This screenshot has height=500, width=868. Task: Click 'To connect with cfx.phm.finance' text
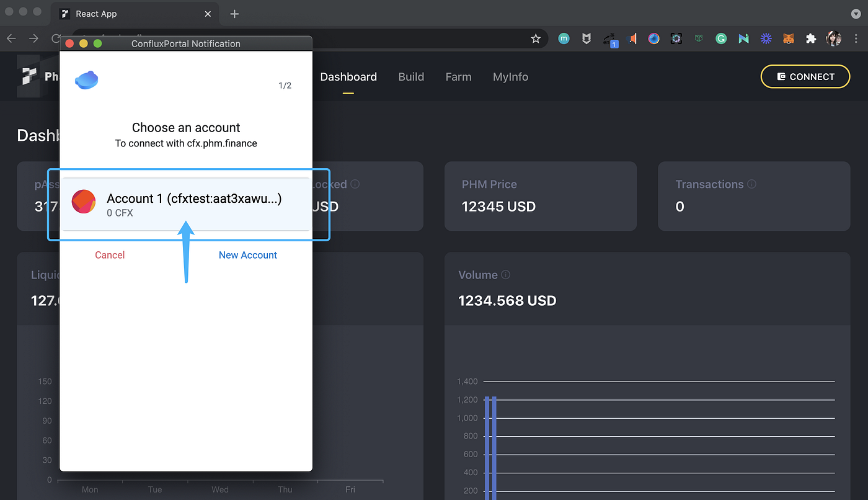(x=186, y=143)
